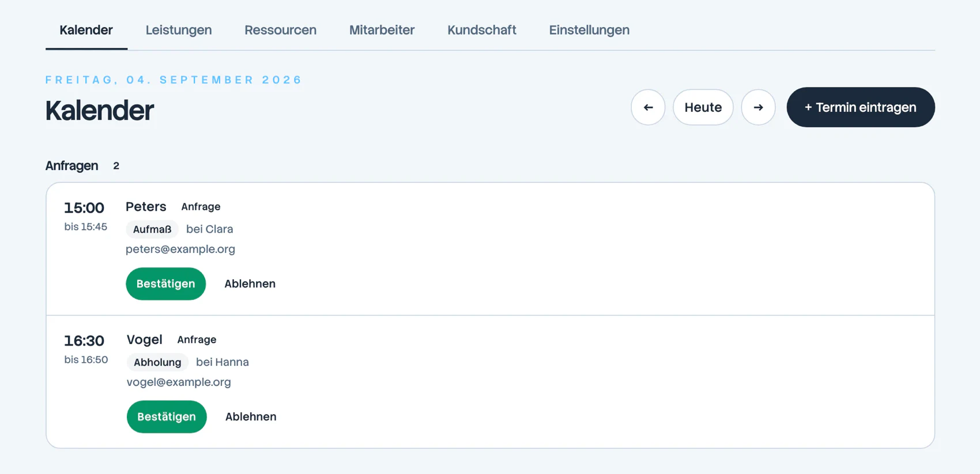
Task: Click vogel@example.org email address
Action: (179, 382)
